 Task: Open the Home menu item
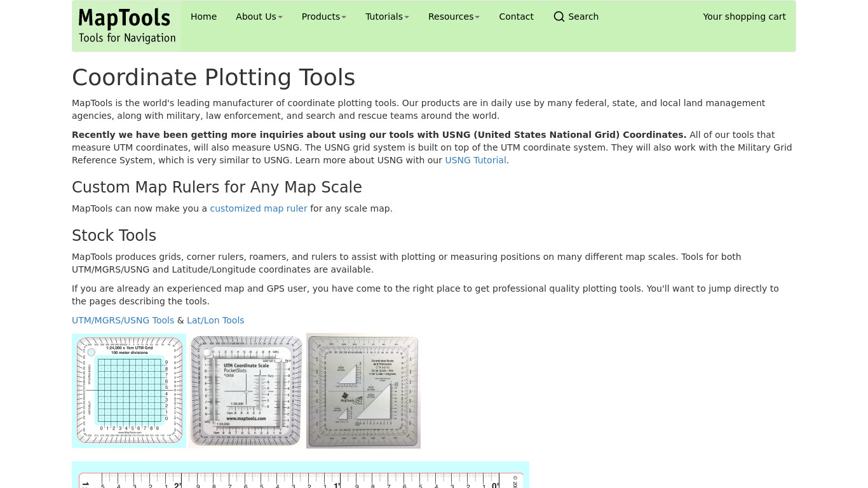(x=203, y=17)
